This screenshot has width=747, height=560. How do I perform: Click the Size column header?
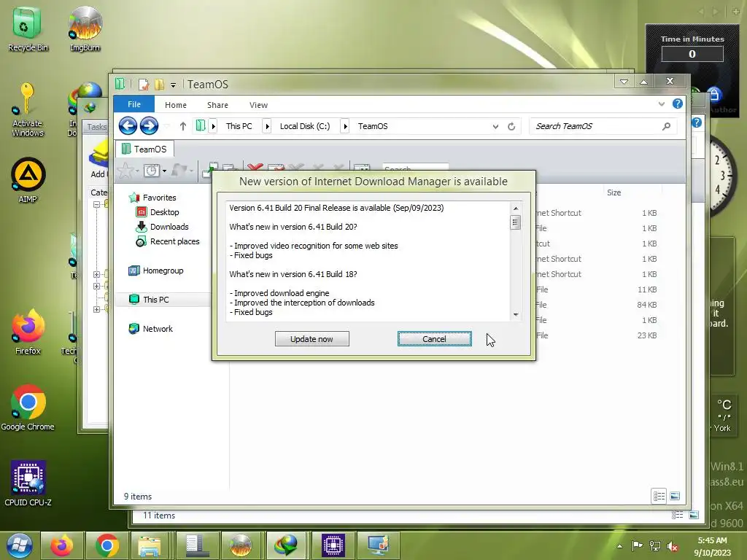(614, 192)
